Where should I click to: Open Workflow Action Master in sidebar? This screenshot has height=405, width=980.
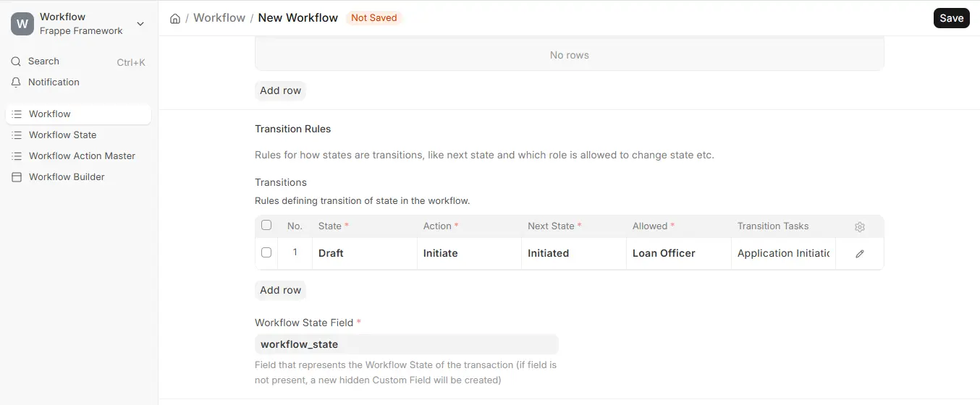click(x=78, y=156)
